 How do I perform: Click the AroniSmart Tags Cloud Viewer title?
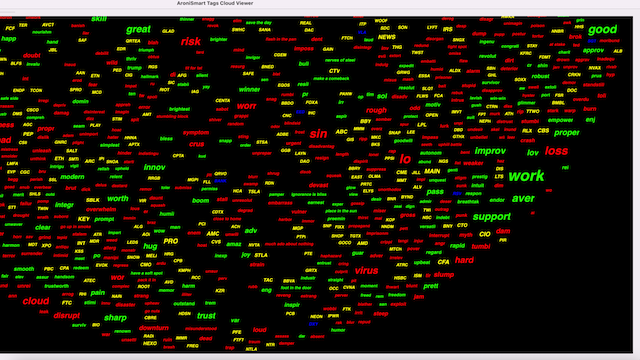click(215, 3)
